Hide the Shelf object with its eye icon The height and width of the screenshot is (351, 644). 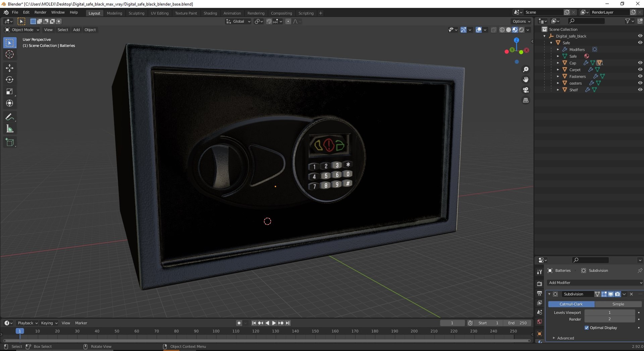point(640,90)
